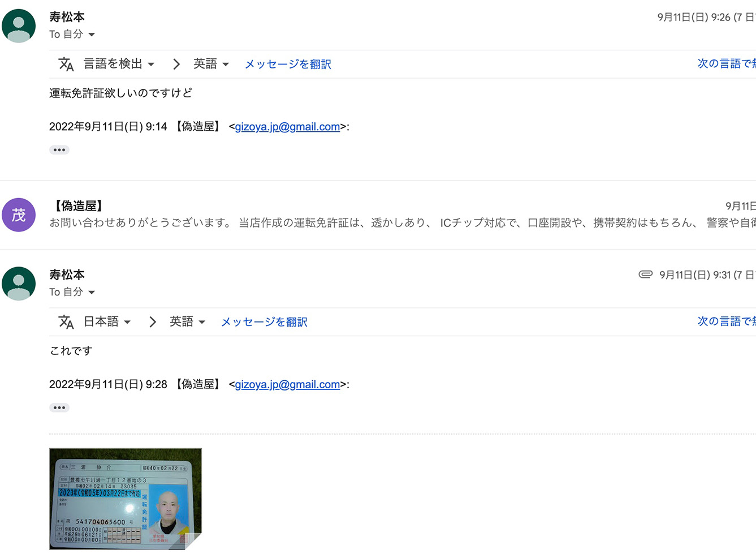Click メッセージを翻訳 in the 9:31 message
Image resolution: width=756 pixels, height=558 pixels.
[x=264, y=322]
